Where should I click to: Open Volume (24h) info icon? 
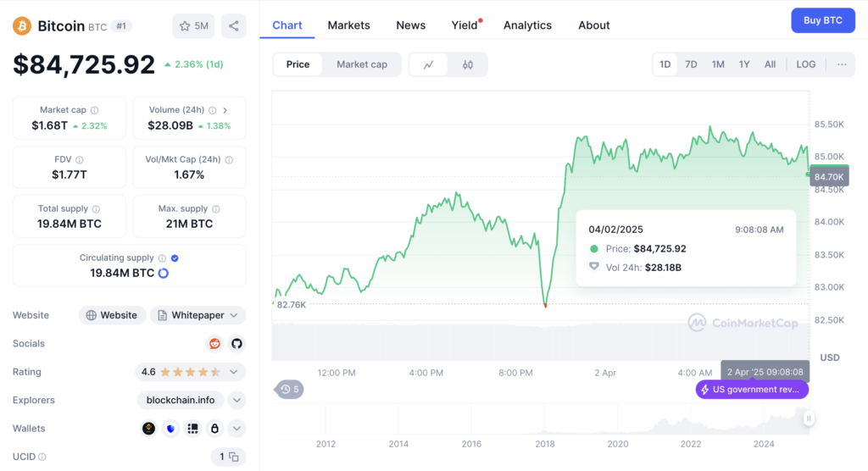pyautogui.click(x=213, y=110)
